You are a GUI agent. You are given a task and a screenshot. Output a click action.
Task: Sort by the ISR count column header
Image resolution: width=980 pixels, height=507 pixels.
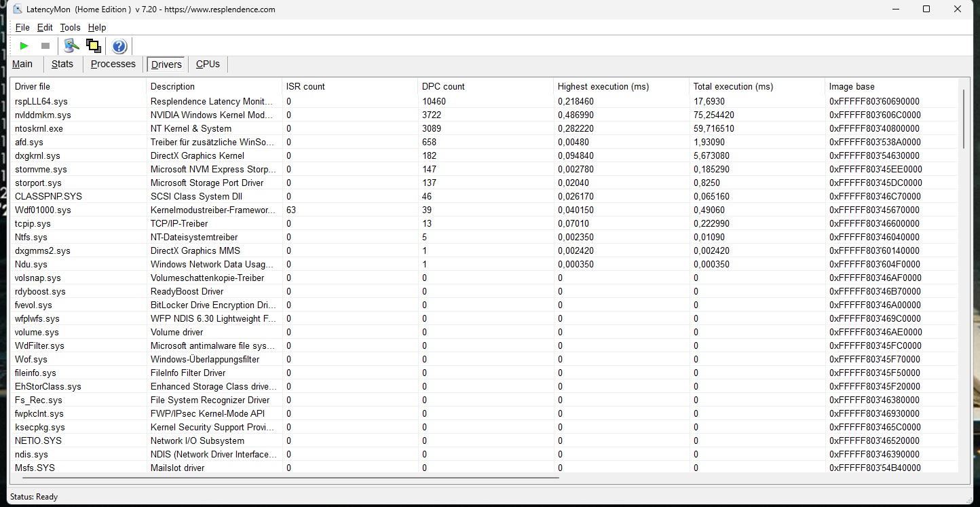[x=350, y=86]
